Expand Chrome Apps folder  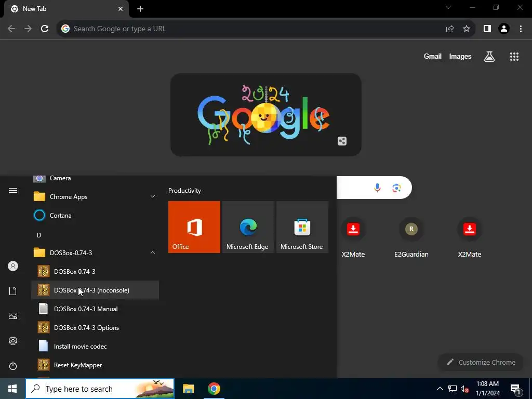(95, 196)
